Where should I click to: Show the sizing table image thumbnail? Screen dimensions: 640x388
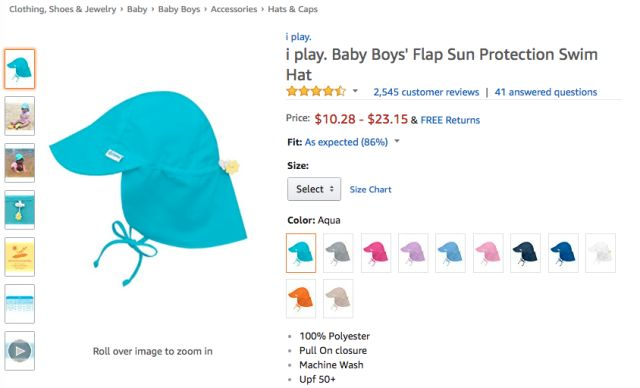tap(20, 304)
